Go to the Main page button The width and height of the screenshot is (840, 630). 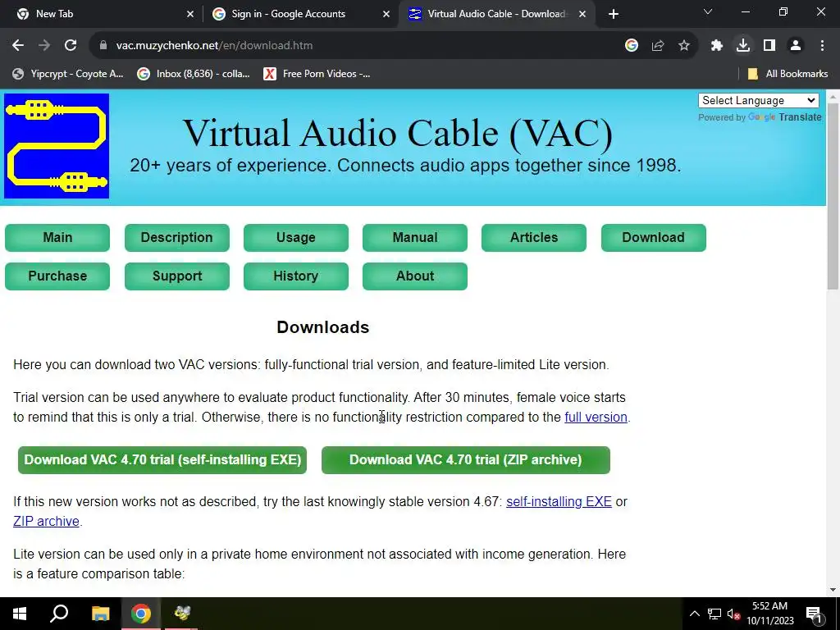click(57, 238)
